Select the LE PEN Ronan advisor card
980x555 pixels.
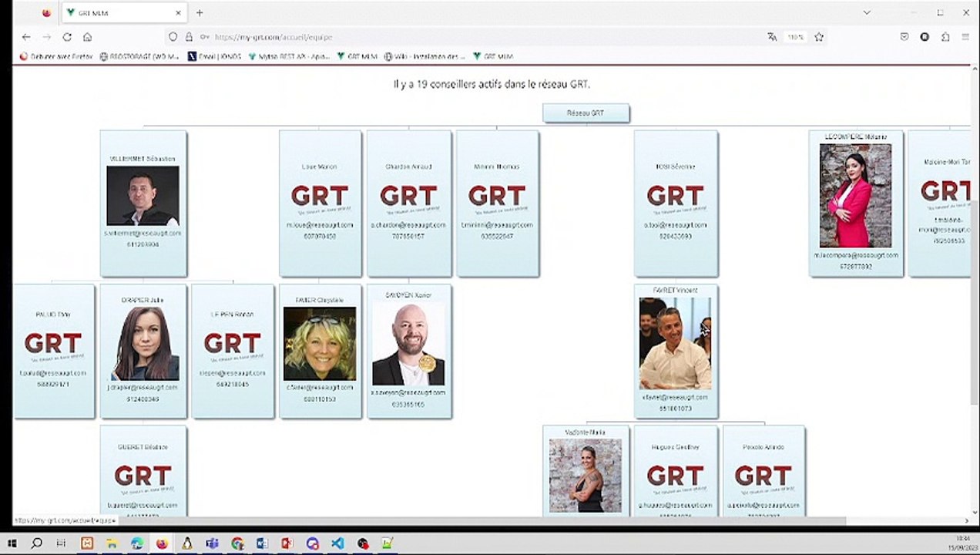coord(232,351)
